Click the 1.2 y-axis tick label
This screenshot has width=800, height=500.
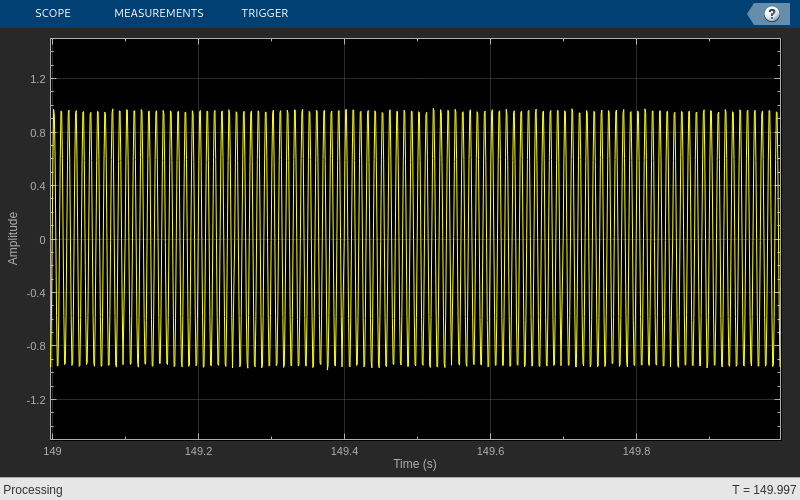[38, 79]
